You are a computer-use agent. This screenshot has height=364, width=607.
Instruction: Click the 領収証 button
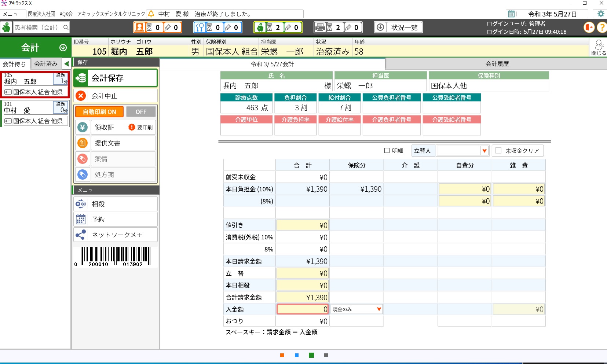point(123,127)
